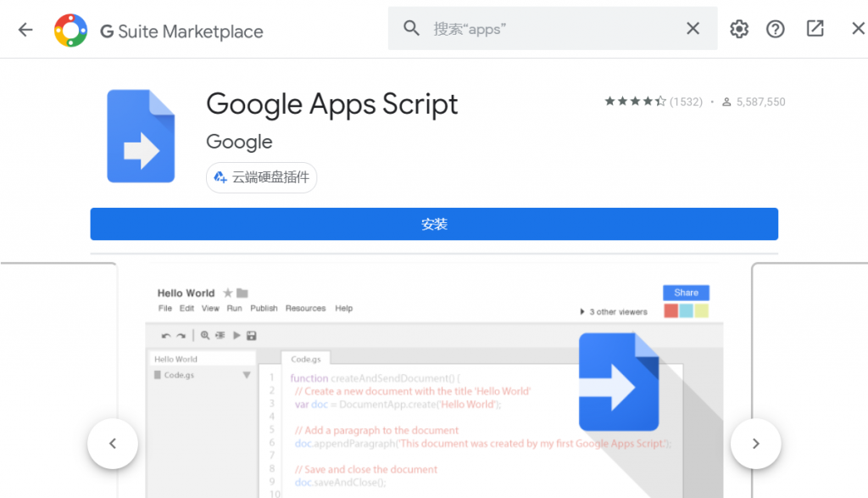
Task: Open Marketplace in a new window icon
Action: pos(815,29)
